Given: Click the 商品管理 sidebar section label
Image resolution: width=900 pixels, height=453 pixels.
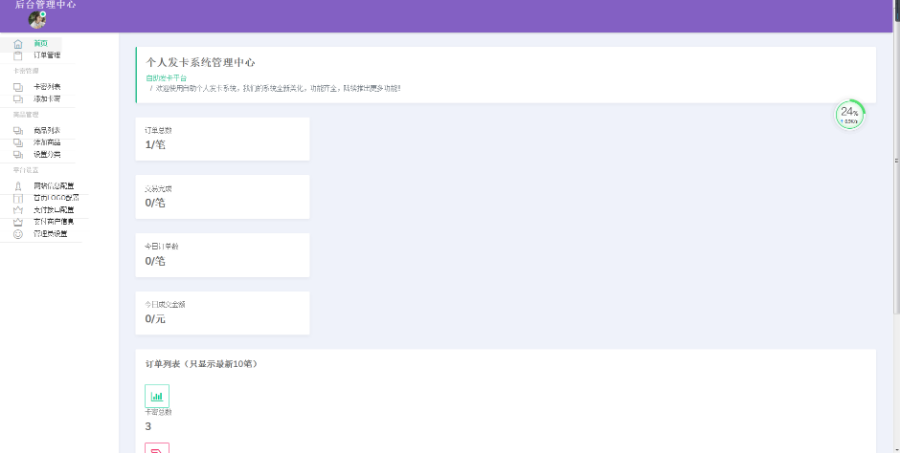Looking at the screenshot, I should click(26, 115).
